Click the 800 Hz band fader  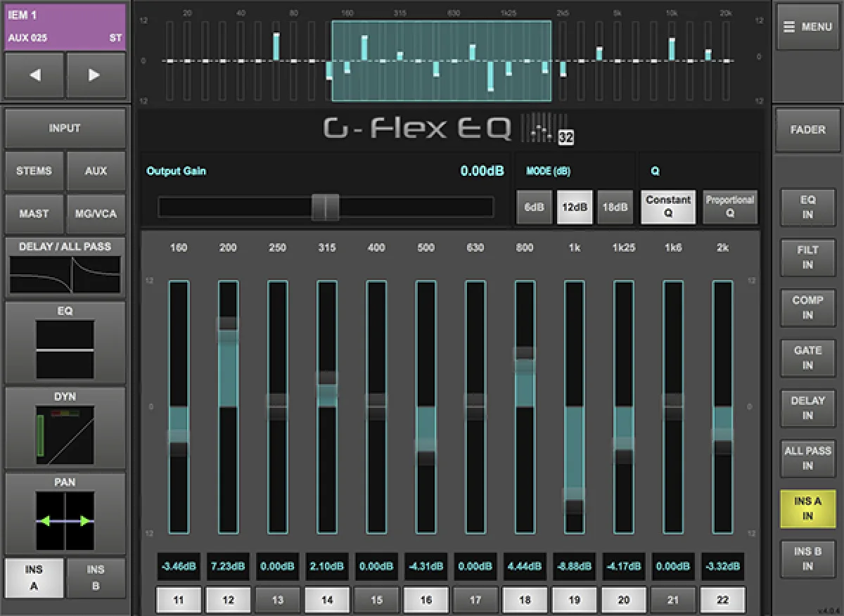(525, 407)
